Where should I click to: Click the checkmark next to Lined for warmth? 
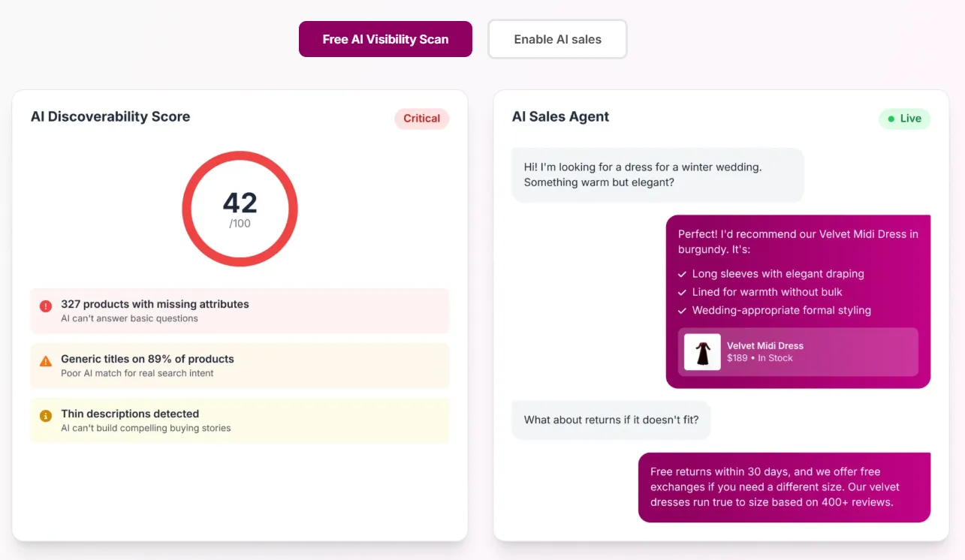(682, 293)
